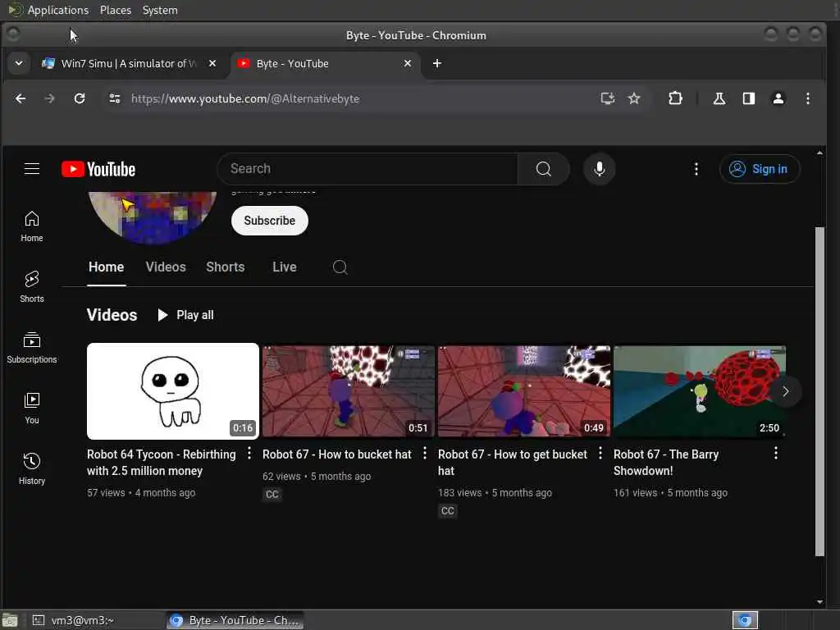Open more actions for Robot 64 Tycoon video

pos(249,454)
